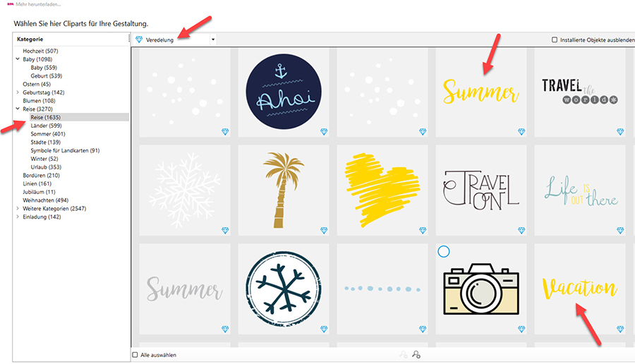Image resolution: width=635 pixels, height=364 pixels.
Task: Click the diamond icon in the Veredelung dropdown
Action: point(139,40)
